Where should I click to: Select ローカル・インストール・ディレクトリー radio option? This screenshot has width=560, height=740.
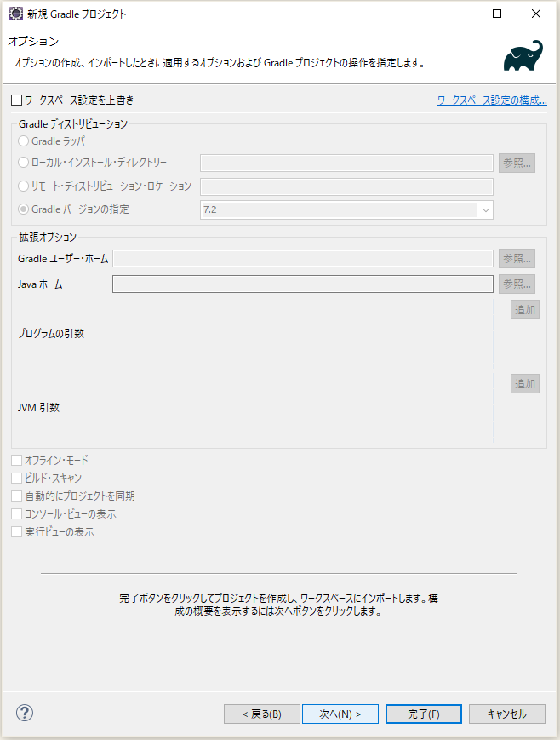click(x=23, y=163)
